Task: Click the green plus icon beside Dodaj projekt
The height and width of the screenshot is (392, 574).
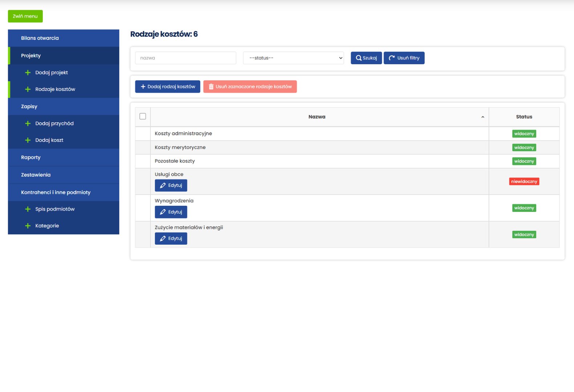Action: click(x=28, y=73)
